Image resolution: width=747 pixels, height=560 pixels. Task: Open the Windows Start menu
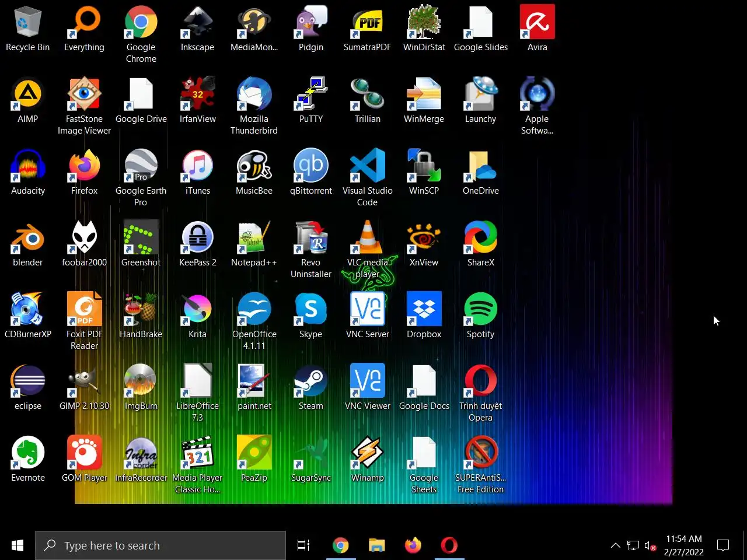[x=18, y=545]
